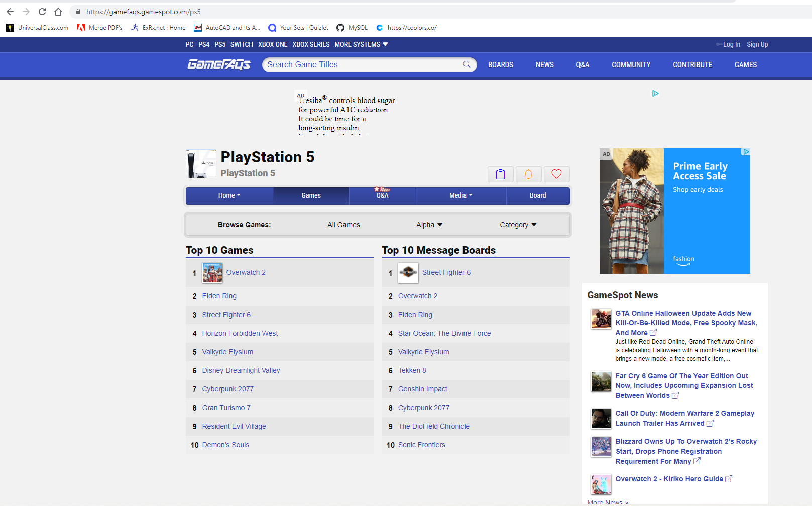Click the Call Of Duty news thumbnail
Viewport: 812px width, 506px height.
pos(601,419)
